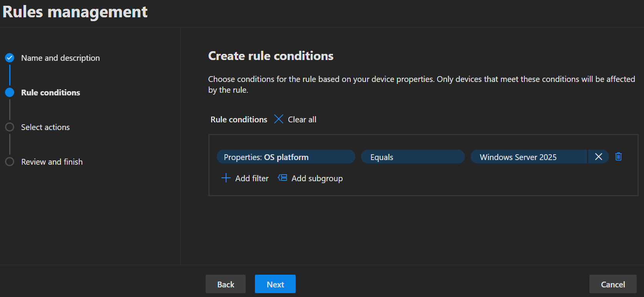This screenshot has width=644, height=297.
Task: Clear the Windows Server 2025 value with X
Action: point(598,157)
